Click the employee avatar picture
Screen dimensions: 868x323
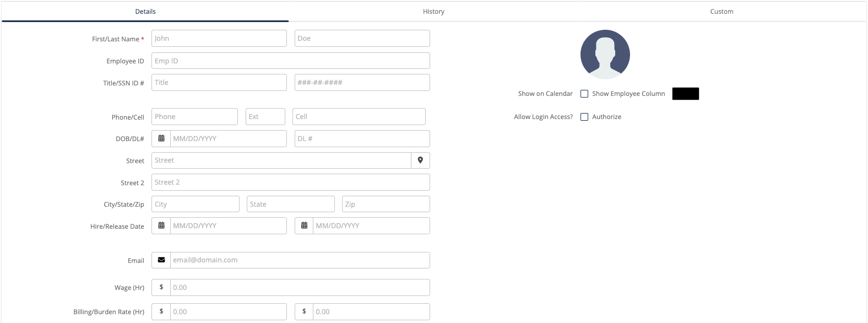coord(605,55)
